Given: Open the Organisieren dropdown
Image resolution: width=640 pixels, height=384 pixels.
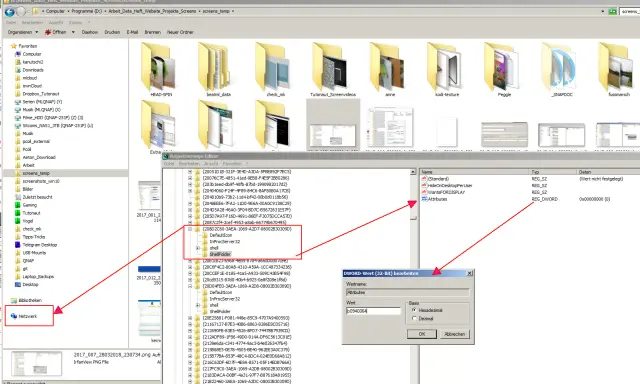Looking at the screenshot, I should tap(23, 32).
